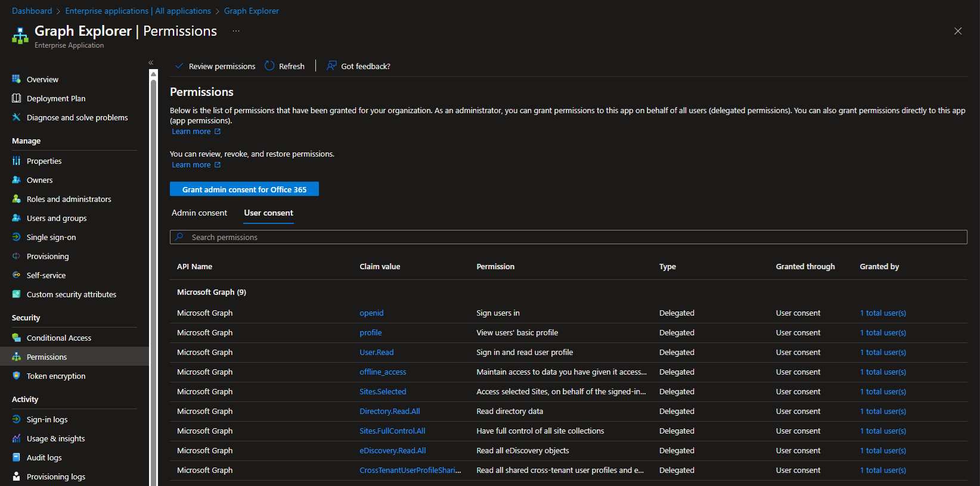980x486 pixels.
Task: Collapse the sidebar with double chevron
Action: click(151, 63)
